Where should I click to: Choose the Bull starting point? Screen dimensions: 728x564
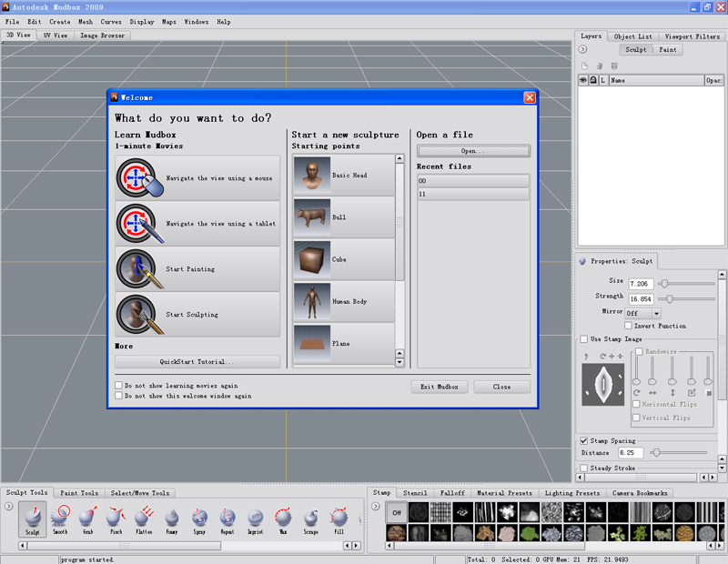pyautogui.click(x=344, y=217)
